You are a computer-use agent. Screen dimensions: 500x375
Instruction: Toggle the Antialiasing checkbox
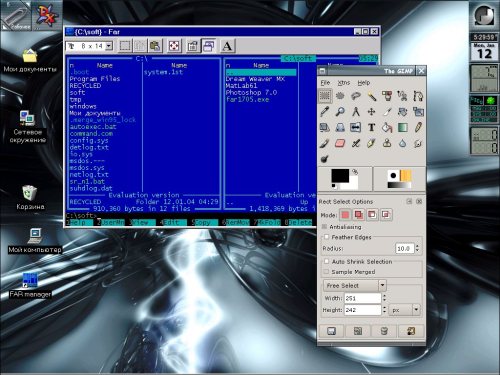pos(324,227)
